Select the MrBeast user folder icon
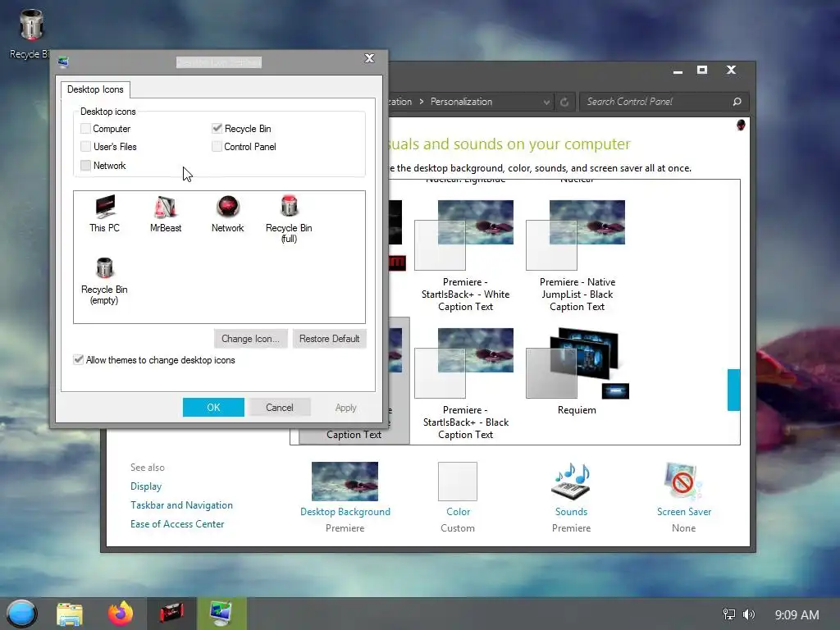 (166, 214)
